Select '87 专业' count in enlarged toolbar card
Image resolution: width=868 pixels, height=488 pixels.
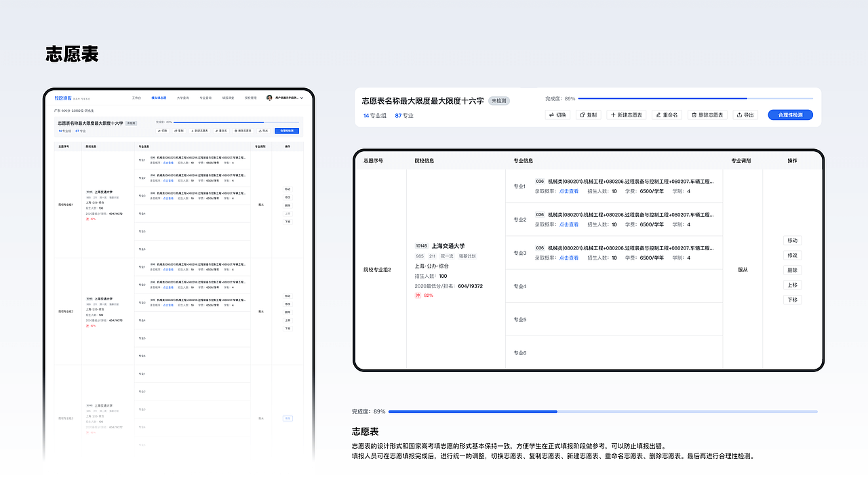[404, 115]
